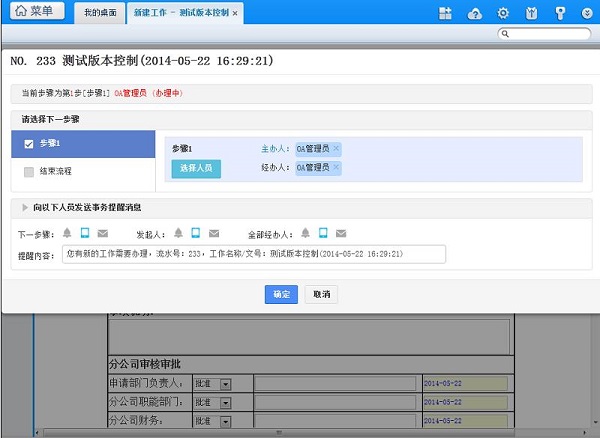Click dropdown arrow at far right of toolbar

(587, 13)
